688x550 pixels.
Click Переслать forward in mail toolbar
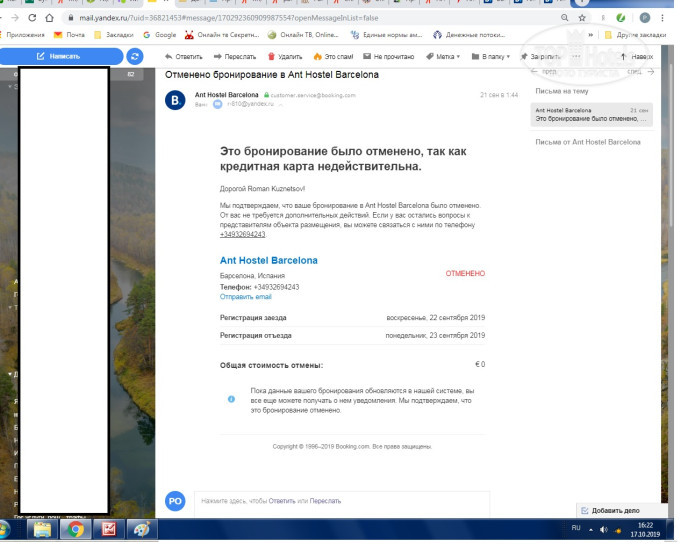(x=235, y=57)
